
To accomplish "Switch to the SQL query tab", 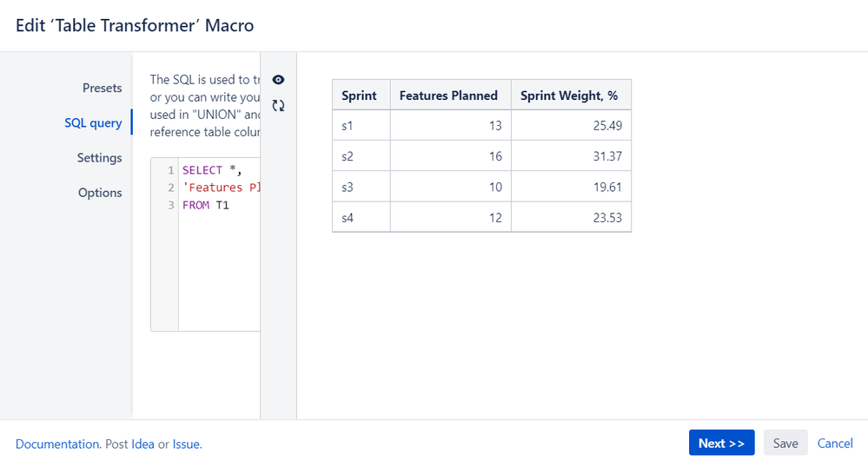I will [93, 122].
